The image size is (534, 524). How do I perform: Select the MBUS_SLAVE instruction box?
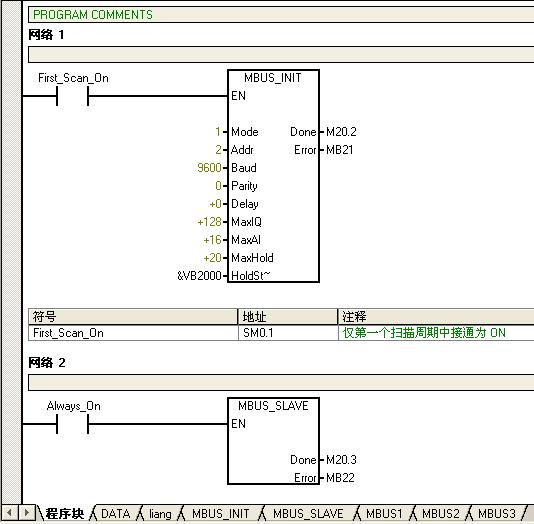273,441
